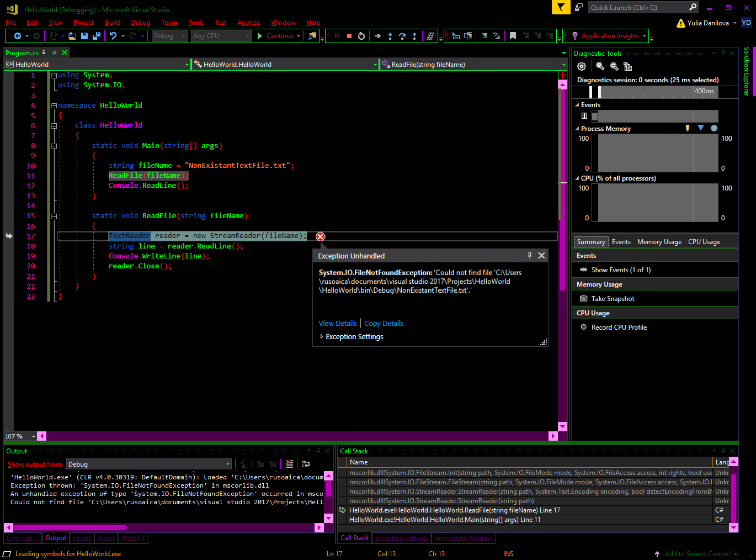Open Diagnostic Tools settings gear
The width and height of the screenshot is (756, 560).
(582, 66)
